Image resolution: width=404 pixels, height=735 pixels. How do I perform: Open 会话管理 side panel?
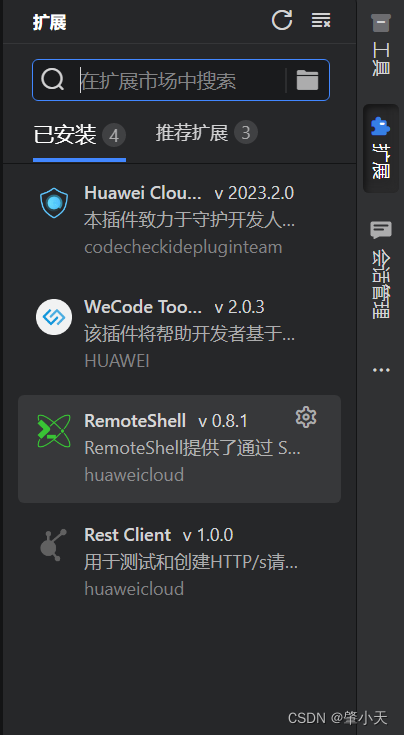pos(381,269)
